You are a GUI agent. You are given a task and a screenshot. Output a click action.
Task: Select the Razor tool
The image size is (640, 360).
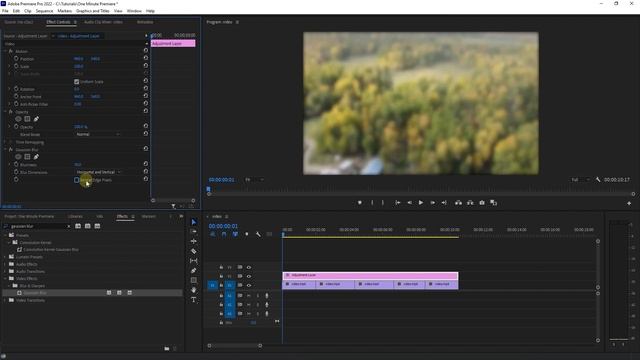[193, 251]
